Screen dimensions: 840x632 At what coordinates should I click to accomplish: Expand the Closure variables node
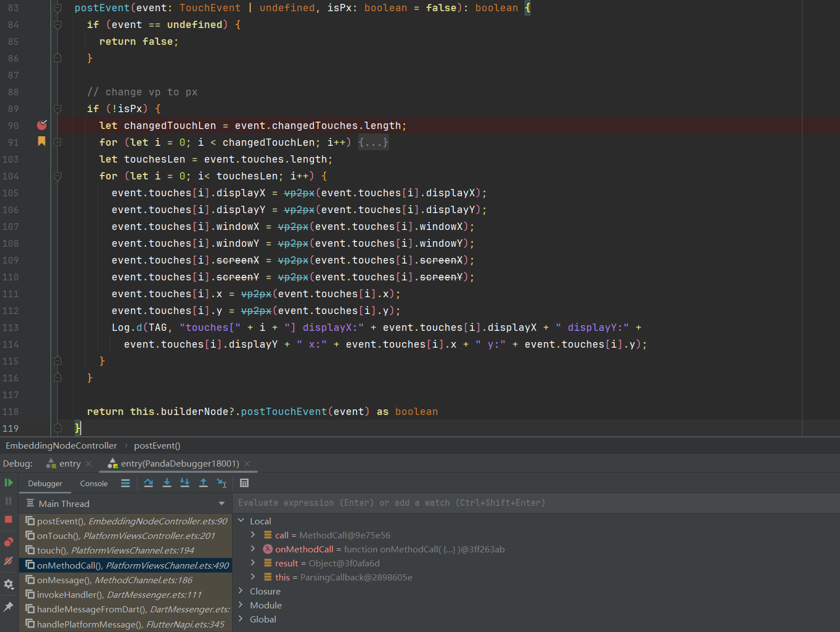[241, 591]
